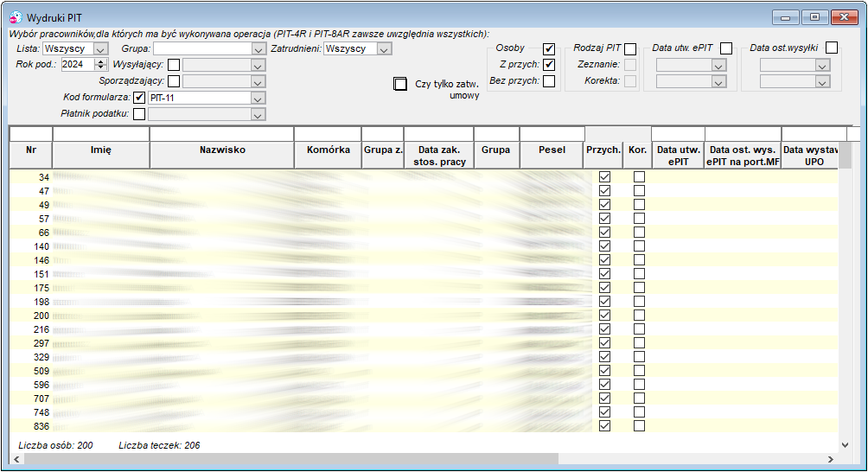Click the Wydruki PIT application icon in title bar
868x472 pixels.
[x=16, y=17]
